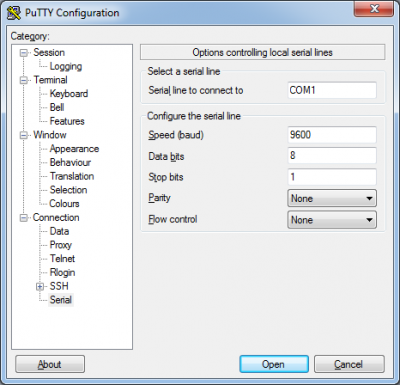The width and height of the screenshot is (400, 385).
Task: Select Logging category
Action: tap(66, 66)
